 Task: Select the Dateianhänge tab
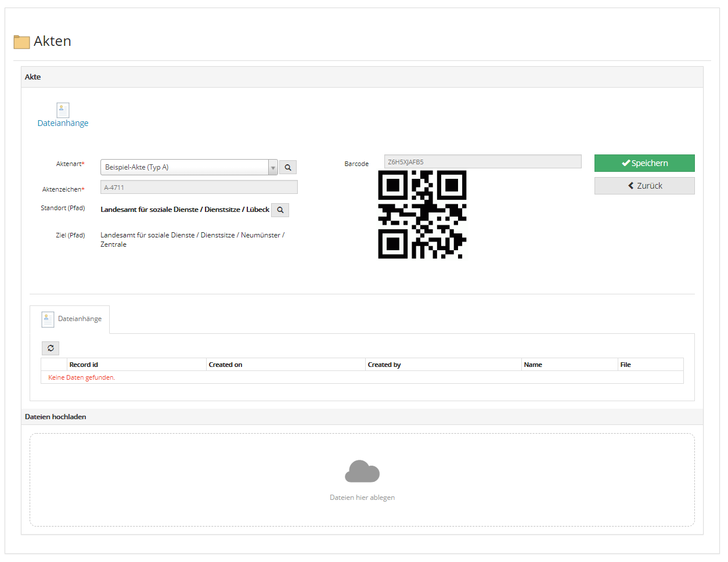pyautogui.click(x=70, y=319)
